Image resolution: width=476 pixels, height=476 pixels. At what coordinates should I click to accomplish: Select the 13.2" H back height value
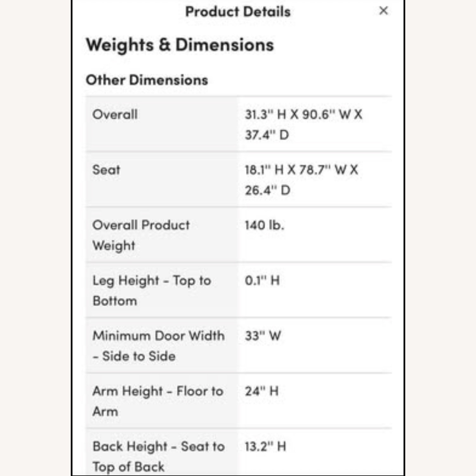265,446
